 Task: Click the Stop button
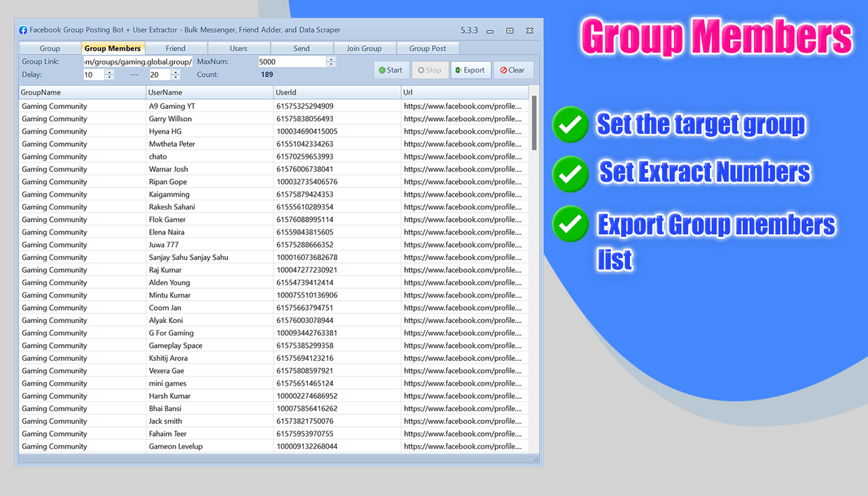(429, 70)
